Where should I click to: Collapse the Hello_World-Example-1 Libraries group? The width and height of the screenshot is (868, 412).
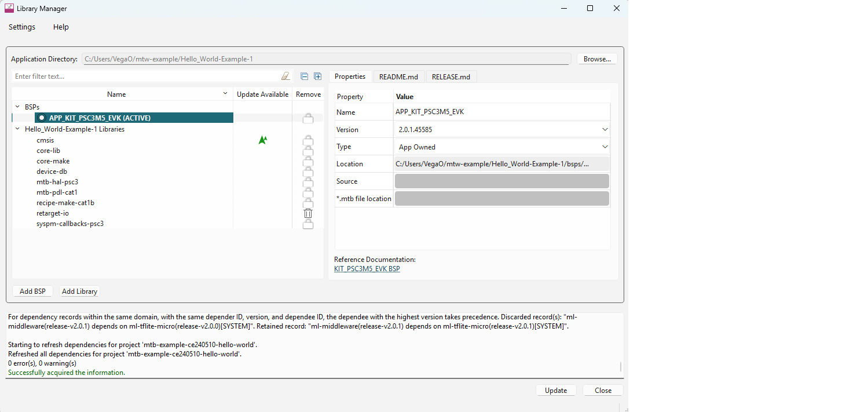17,129
